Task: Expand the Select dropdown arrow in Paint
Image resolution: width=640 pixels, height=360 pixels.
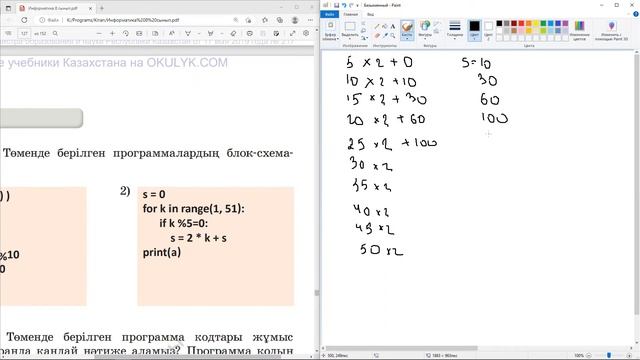Action: (350, 38)
